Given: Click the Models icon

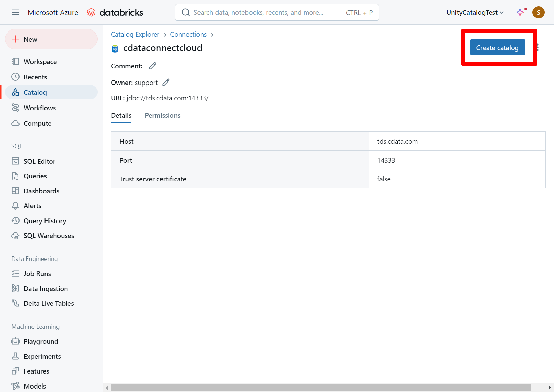Looking at the screenshot, I should coord(15,386).
